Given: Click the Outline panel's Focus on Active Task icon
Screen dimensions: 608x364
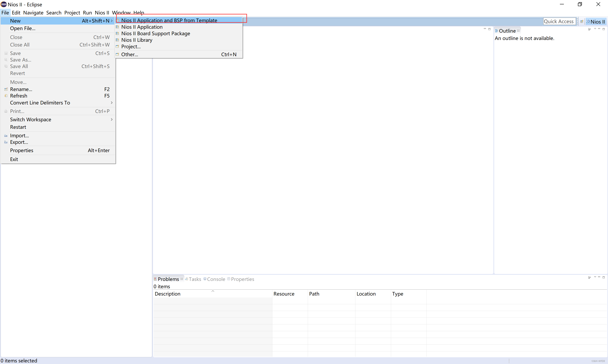Looking at the screenshot, I should click(x=589, y=29).
